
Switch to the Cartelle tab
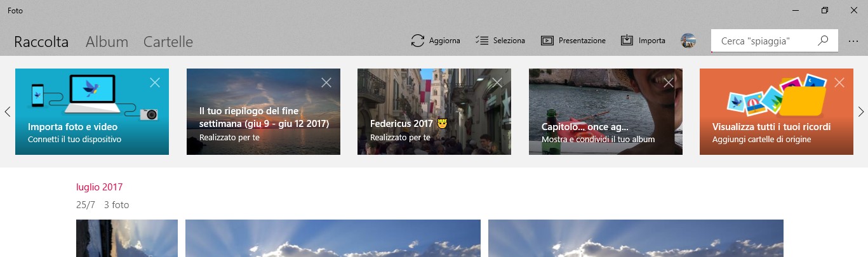click(168, 42)
